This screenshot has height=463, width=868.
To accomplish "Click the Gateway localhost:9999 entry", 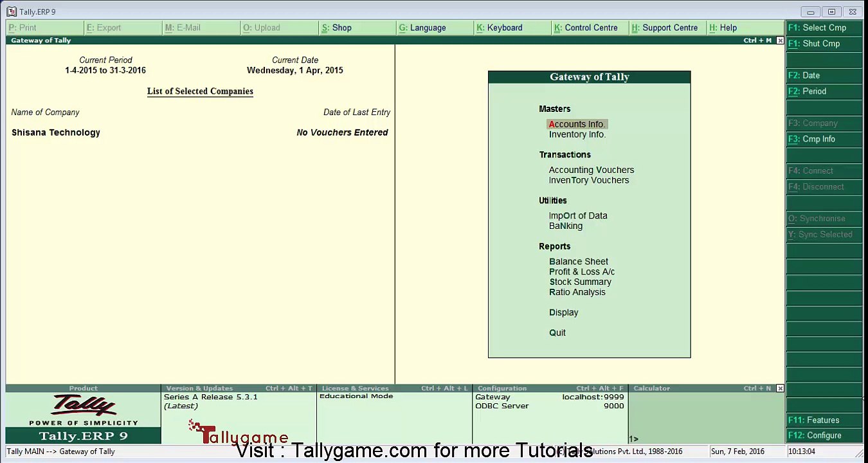I will (550, 397).
